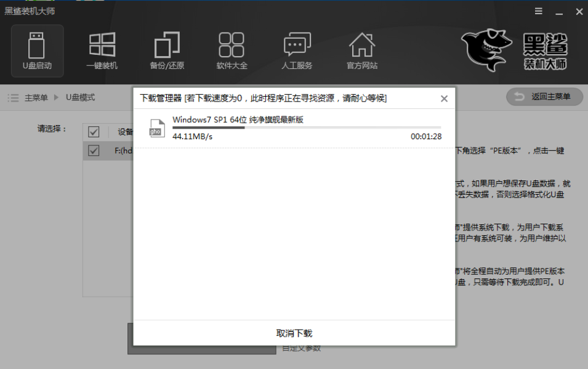This screenshot has height=369, width=588.
Task: Minimize the 黑鲨装机大师 window
Action: coord(558,11)
